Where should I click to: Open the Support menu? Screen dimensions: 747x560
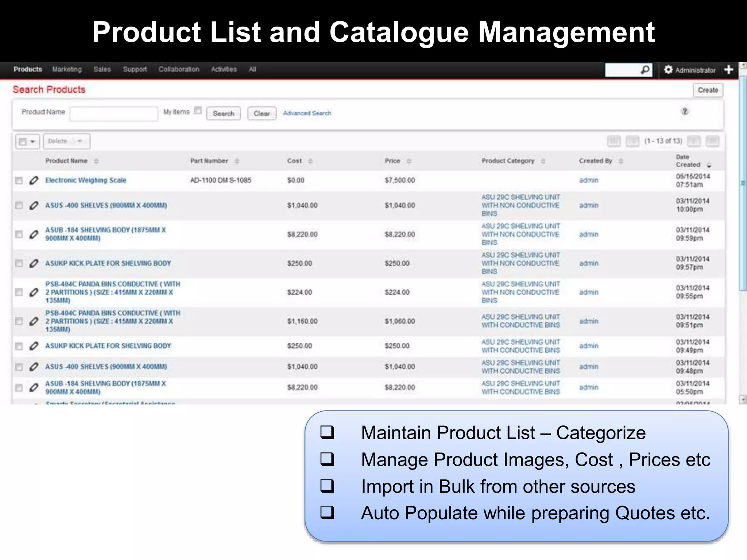coord(135,69)
